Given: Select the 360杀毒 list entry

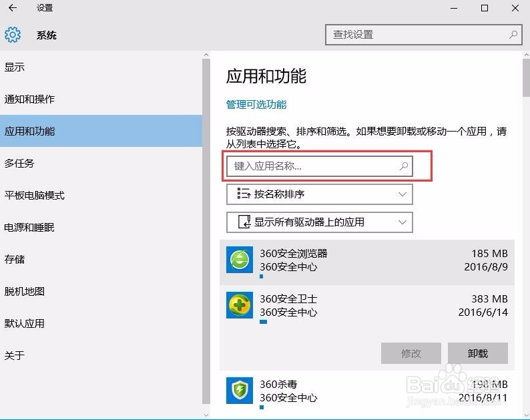Looking at the screenshot, I should point(367,392).
